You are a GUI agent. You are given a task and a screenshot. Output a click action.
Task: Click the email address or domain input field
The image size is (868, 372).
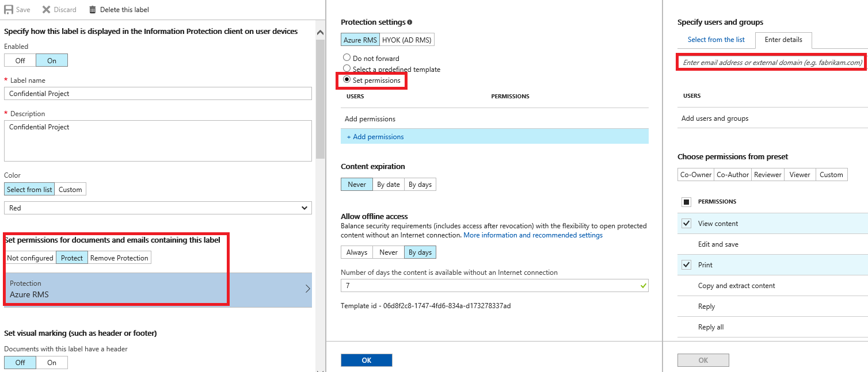pyautogui.click(x=772, y=62)
